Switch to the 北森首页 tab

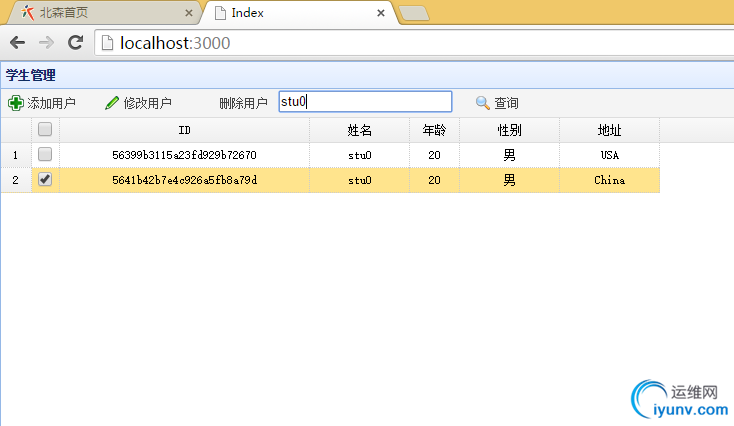tap(104, 13)
